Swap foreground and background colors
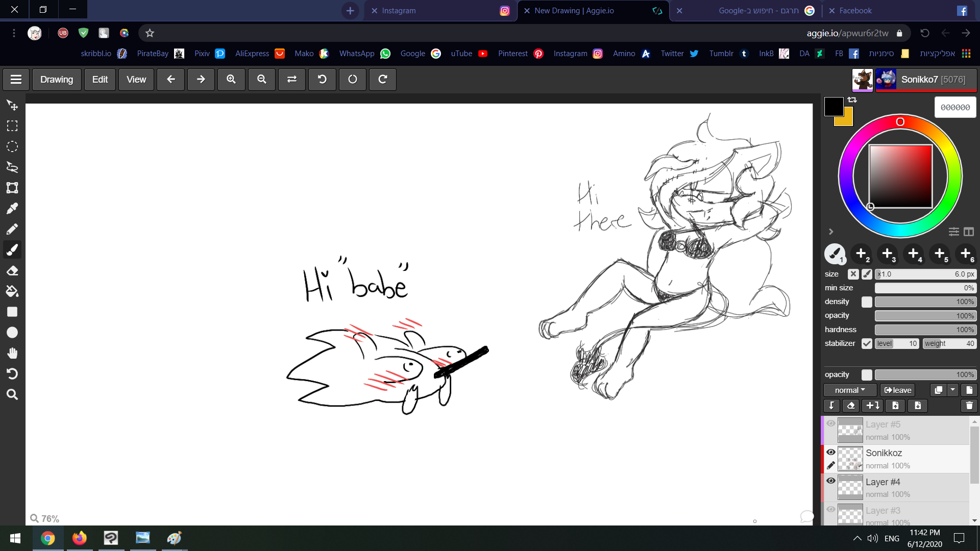 pyautogui.click(x=852, y=100)
